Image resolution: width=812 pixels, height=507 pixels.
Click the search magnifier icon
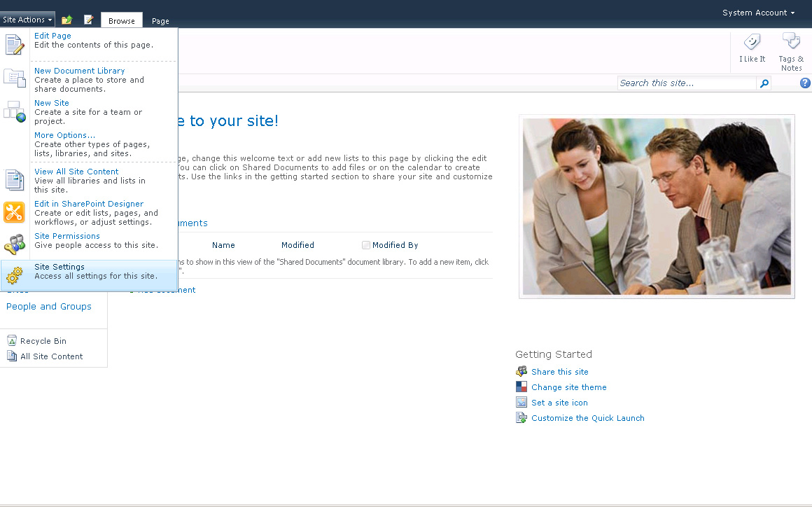[764, 83]
